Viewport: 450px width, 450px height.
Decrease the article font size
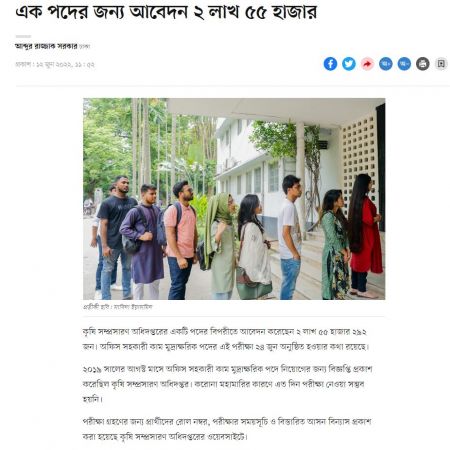[404, 64]
